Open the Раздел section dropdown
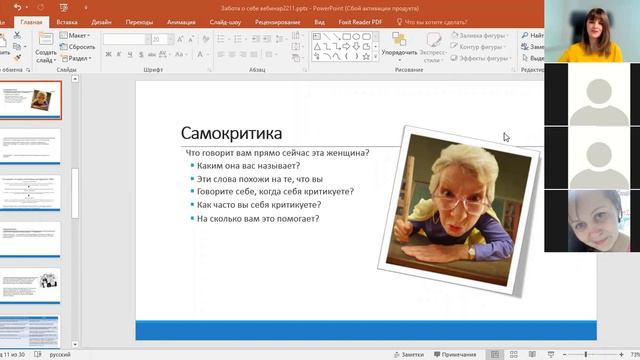640x360 pixels. click(76, 58)
